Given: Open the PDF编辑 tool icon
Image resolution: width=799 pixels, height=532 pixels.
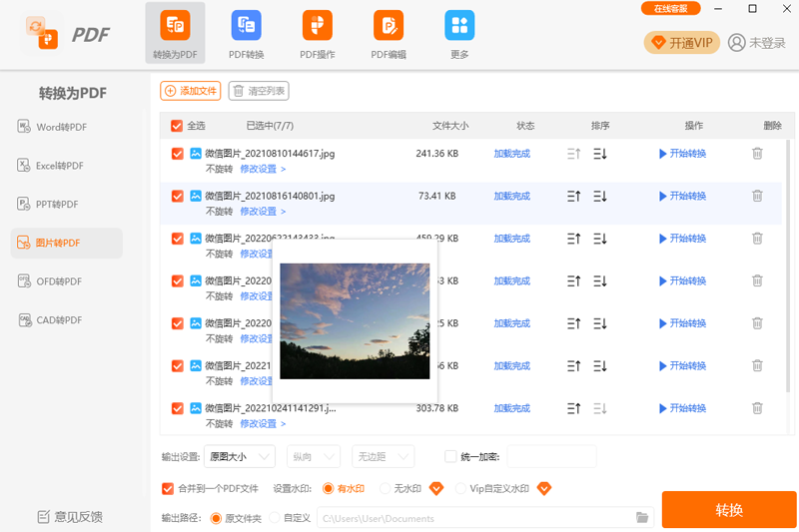Looking at the screenshot, I should coord(389,26).
